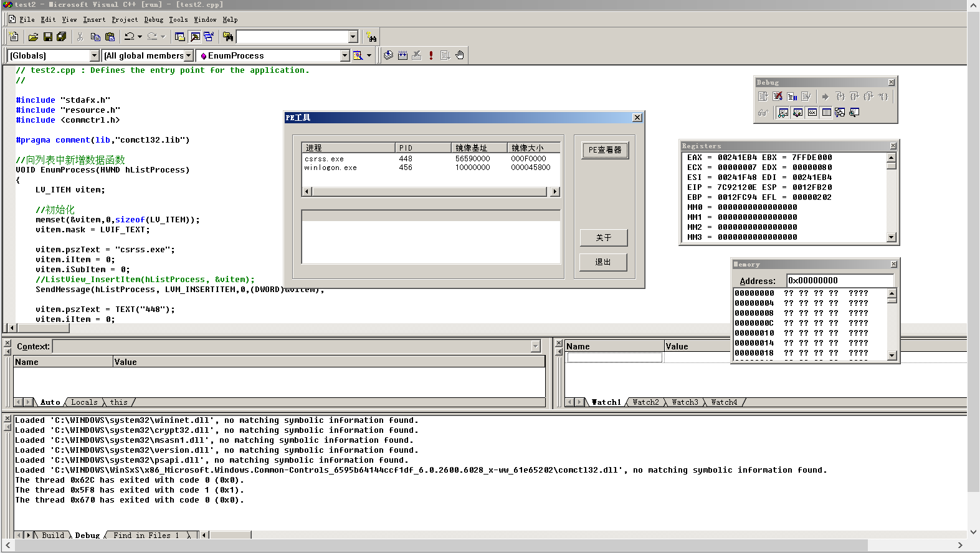This screenshot has width=980, height=553.
Task: Switch to Find in Files 1 tab
Action: (146, 535)
